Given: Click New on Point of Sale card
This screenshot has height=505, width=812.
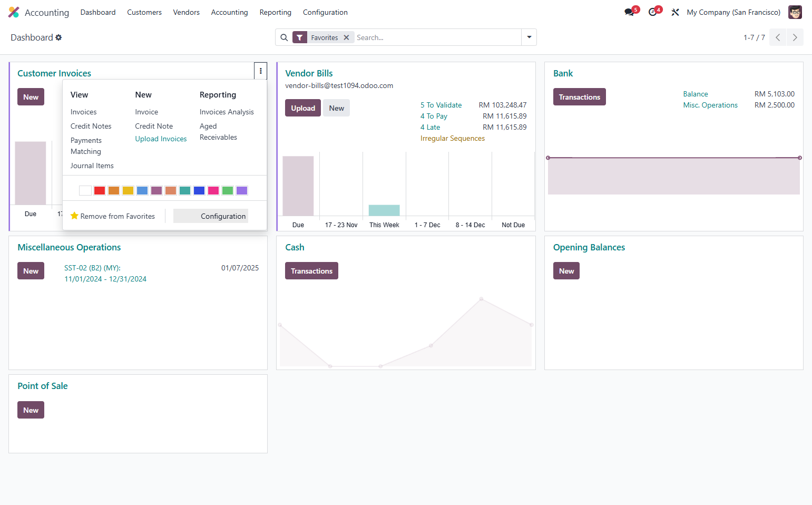Looking at the screenshot, I should pyautogui.click(x=31, y=410).
